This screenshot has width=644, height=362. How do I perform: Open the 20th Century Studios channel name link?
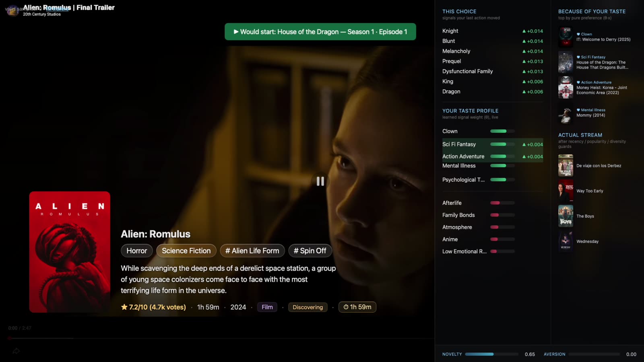(42, 14)
